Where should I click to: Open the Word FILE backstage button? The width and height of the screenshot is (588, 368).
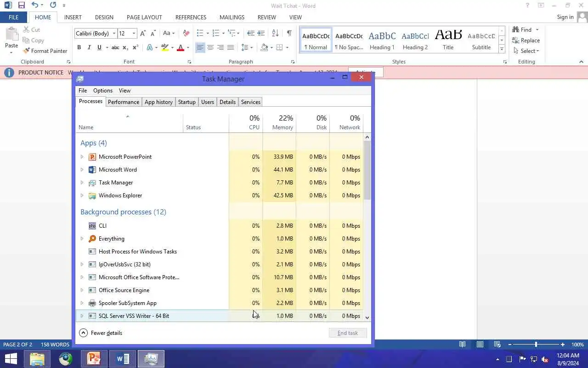13,17
